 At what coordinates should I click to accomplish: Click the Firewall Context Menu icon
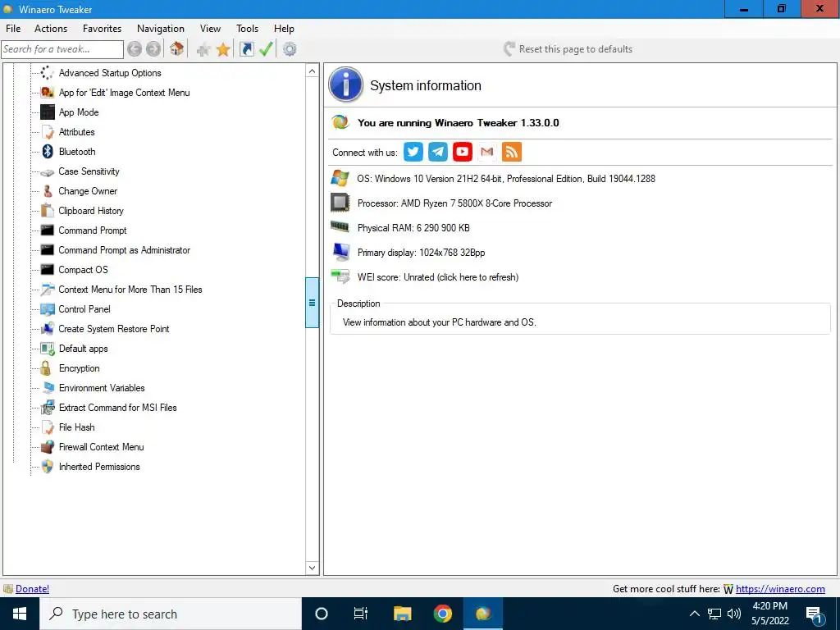click(x=48, y=447)
